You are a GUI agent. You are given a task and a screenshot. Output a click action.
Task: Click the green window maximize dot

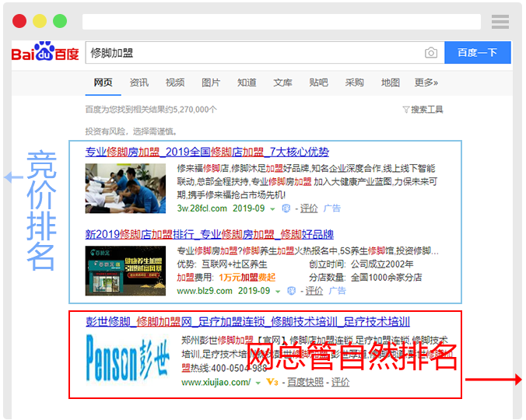point(60,21)
